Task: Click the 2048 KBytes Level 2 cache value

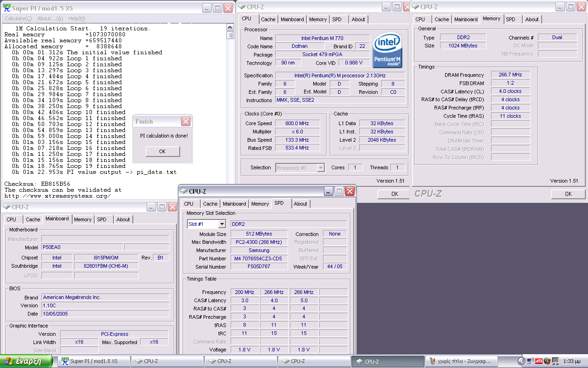Action: (x=382, y=140)
